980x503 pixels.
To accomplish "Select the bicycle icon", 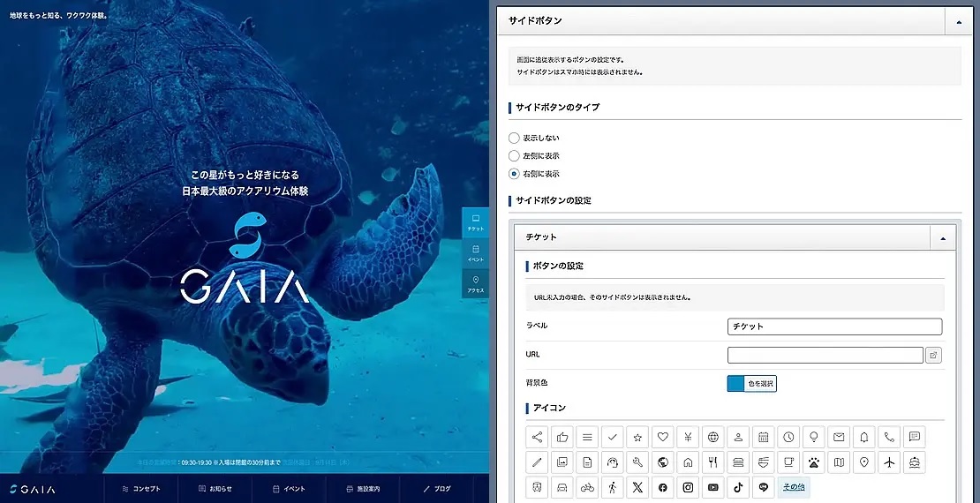I will tap(587, 487).
